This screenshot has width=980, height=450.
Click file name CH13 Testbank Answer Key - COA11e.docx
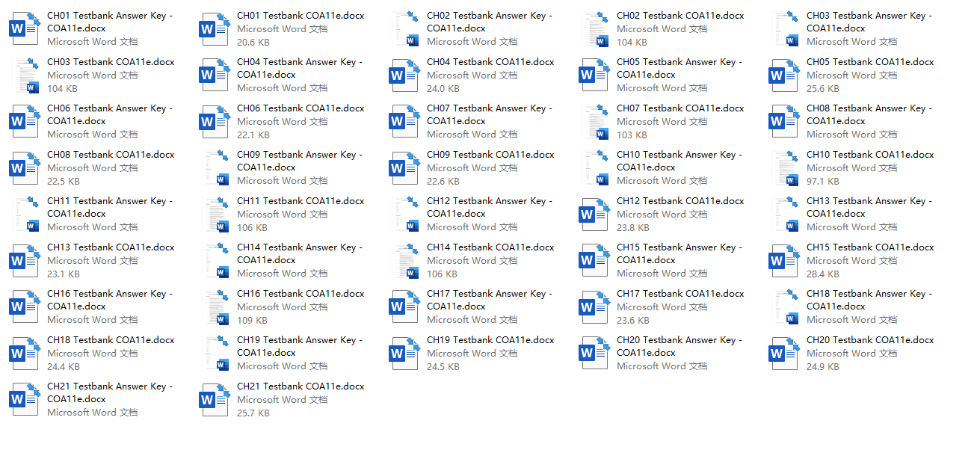869,207
